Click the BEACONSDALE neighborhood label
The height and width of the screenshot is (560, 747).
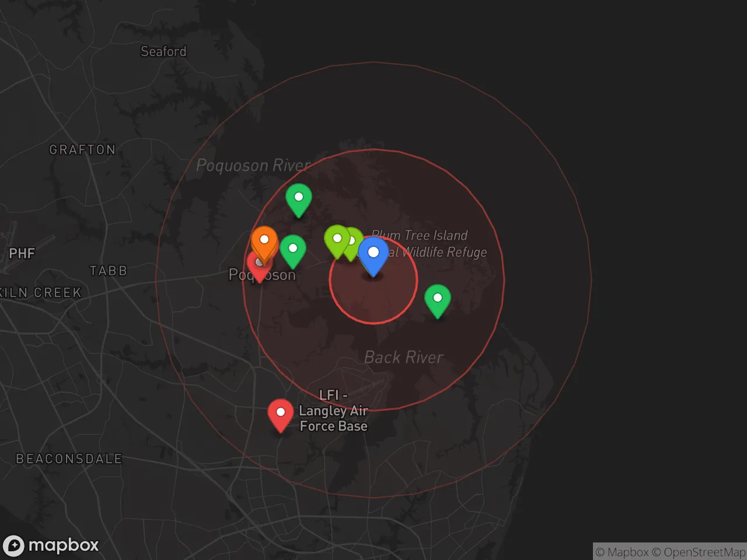point(69,459)
